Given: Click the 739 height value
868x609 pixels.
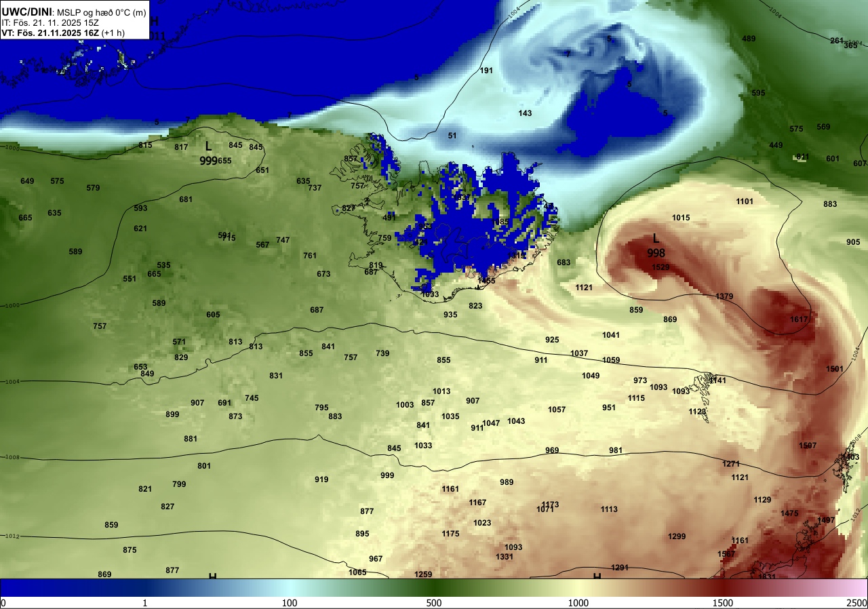Looking at the screenshot, I should (x=382, y=353).
